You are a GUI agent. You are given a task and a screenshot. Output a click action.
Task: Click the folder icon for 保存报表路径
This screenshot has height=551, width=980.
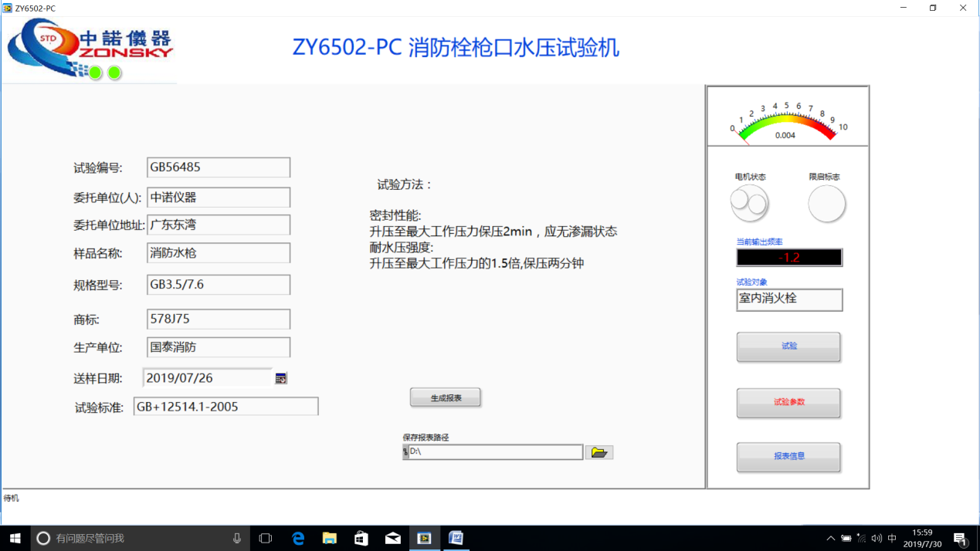599,451
